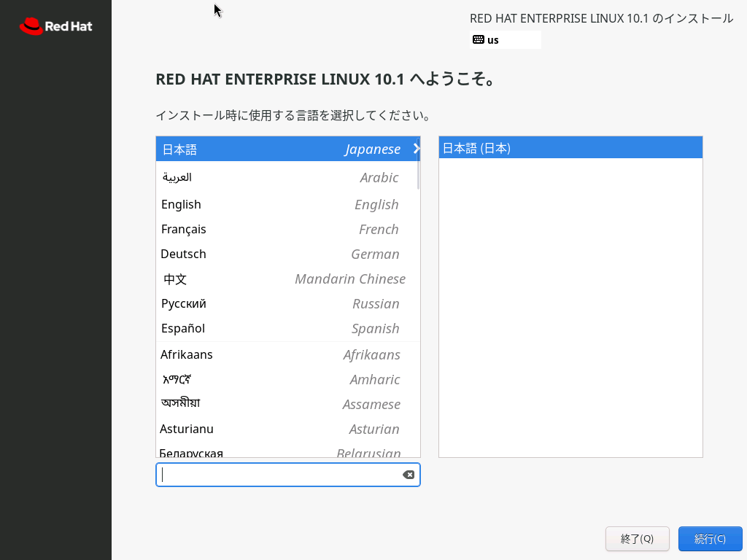Click the language search input field
The height and width of the screenshot is (560, 747).
(x=281, y=475)
